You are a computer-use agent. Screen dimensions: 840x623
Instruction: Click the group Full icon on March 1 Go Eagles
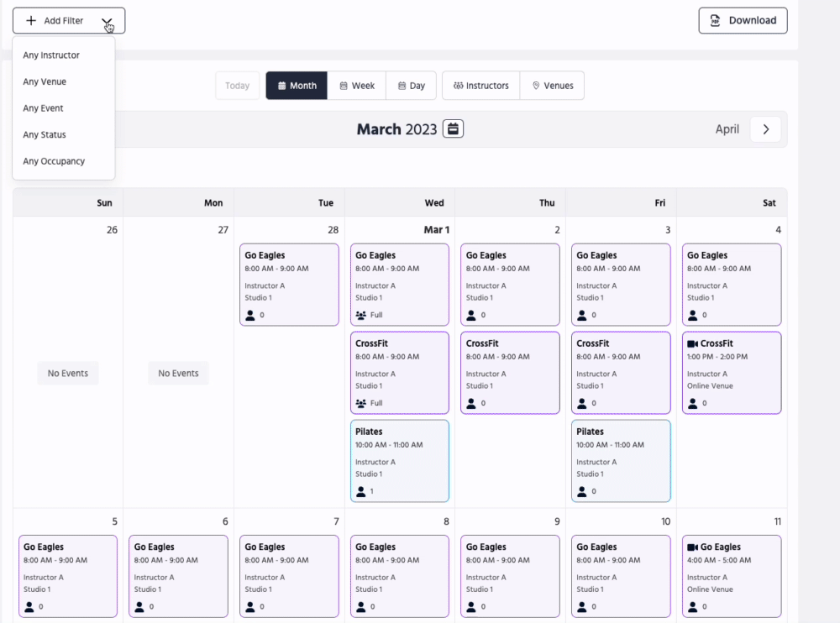[x=361, y=315]
